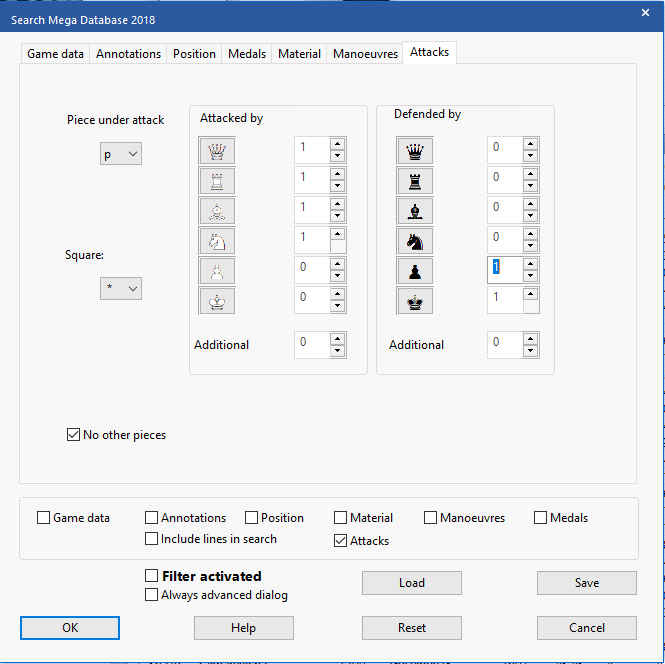Cancel the search dialog
The height and width of the screenshot is (664, 665).
point(587,628)
